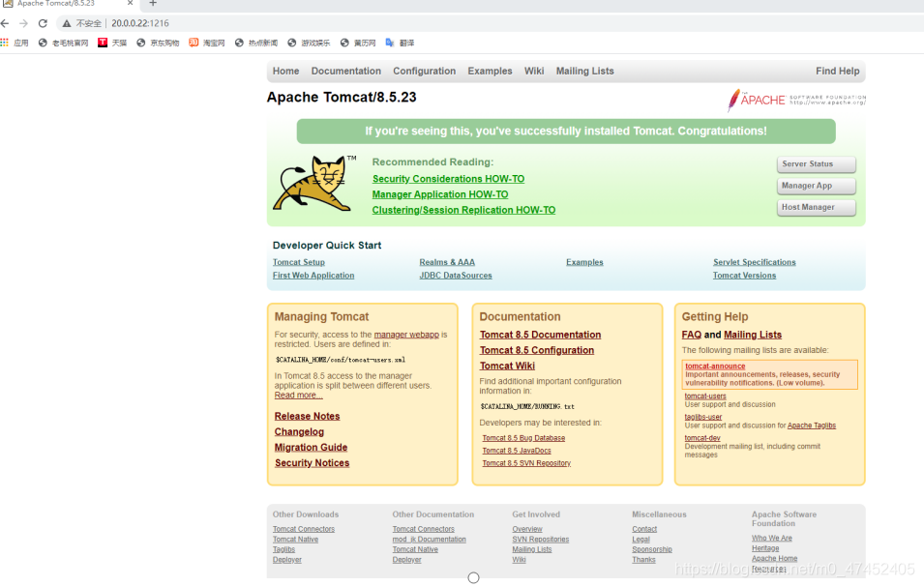Open the Mailing Lists nav item

point(584,71)
